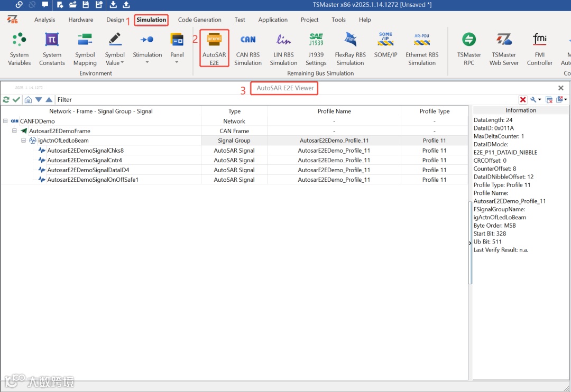
Task: Click the Connect link icon in title bar
Action: pos(19,5)
